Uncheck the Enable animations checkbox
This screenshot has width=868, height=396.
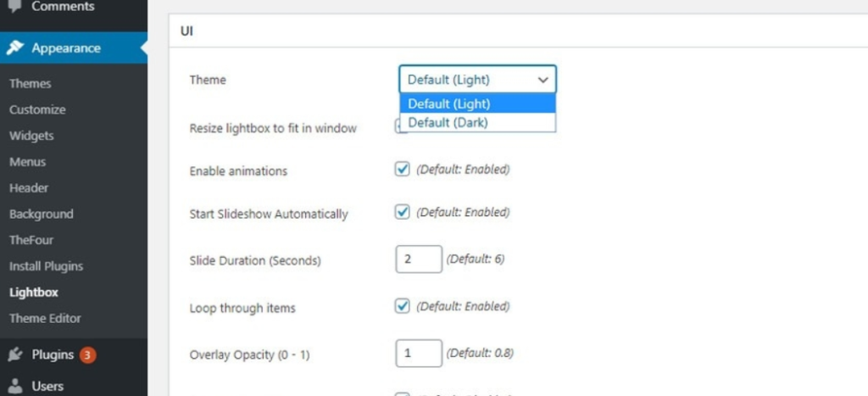(402, 170)
